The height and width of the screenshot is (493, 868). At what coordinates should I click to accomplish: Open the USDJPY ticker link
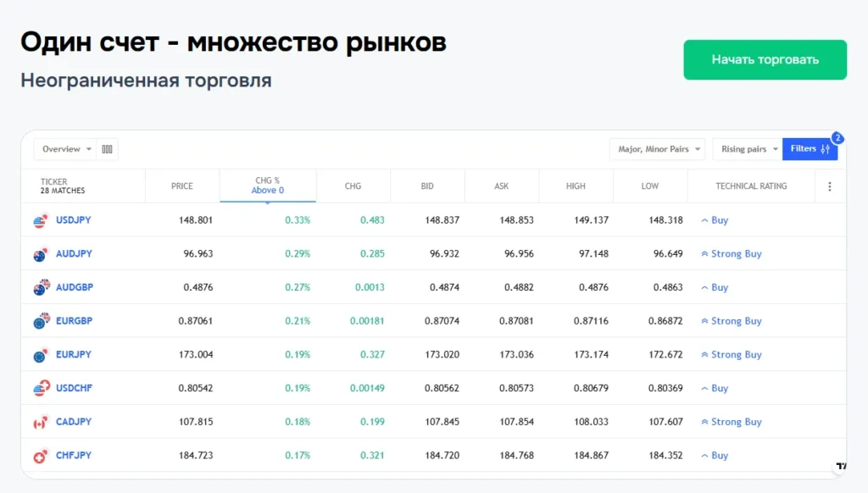point(74,220)
